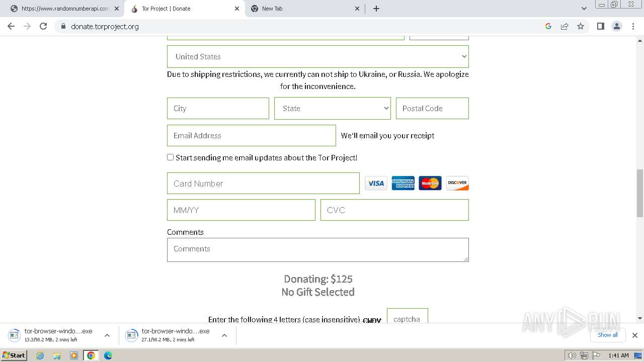
Task: Click the American Express logo
Action: [x=403, y=184]
